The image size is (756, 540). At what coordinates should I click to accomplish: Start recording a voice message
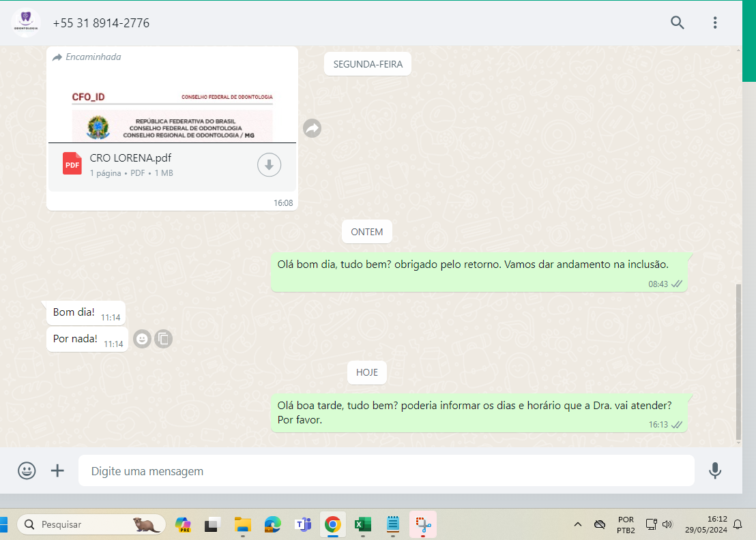tap(715, 470)
